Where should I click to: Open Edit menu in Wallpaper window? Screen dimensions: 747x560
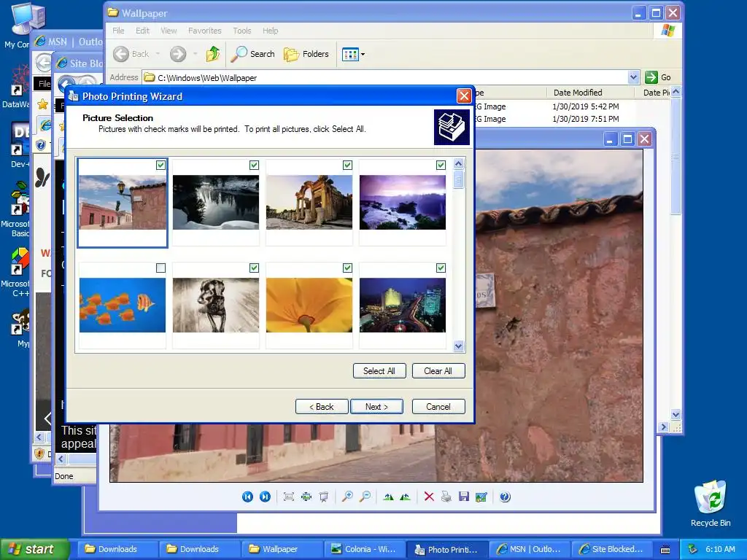[x=142, y=31]
